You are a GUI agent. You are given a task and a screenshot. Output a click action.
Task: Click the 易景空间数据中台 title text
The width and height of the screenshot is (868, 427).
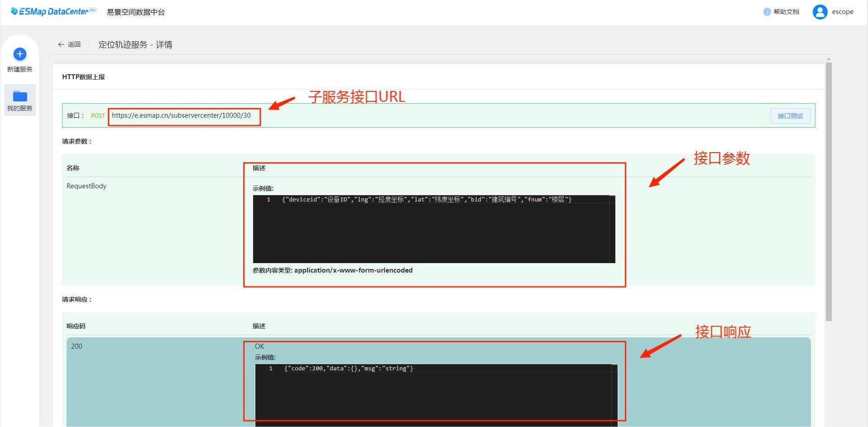[x=136, y=12]
